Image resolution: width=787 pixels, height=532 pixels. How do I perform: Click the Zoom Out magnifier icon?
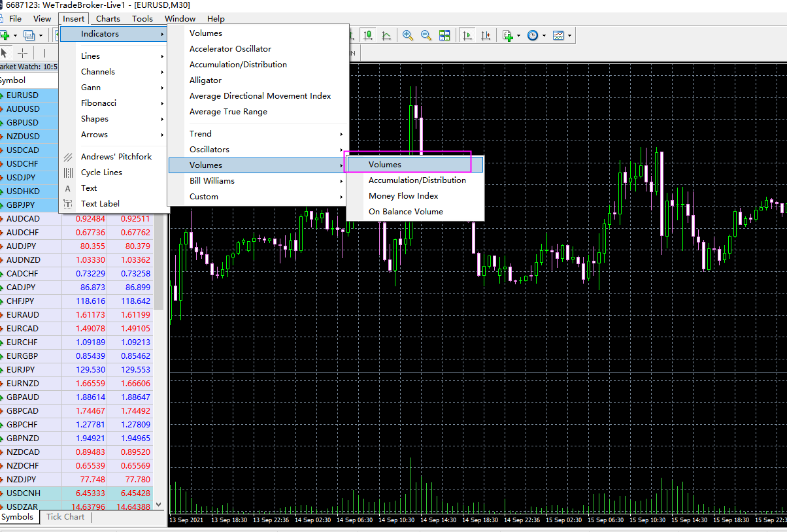(426, 35)
